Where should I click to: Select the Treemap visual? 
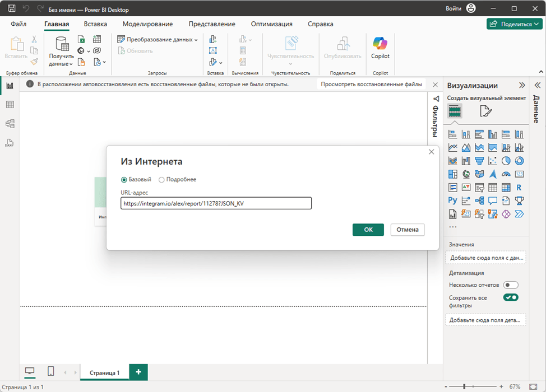point(453,174)
